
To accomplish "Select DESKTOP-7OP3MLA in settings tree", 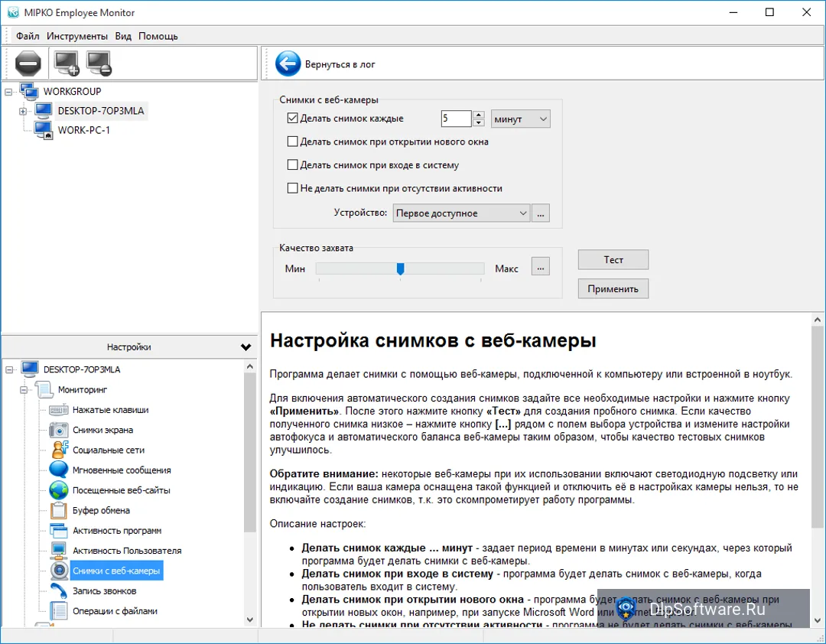I will point(82,369).
